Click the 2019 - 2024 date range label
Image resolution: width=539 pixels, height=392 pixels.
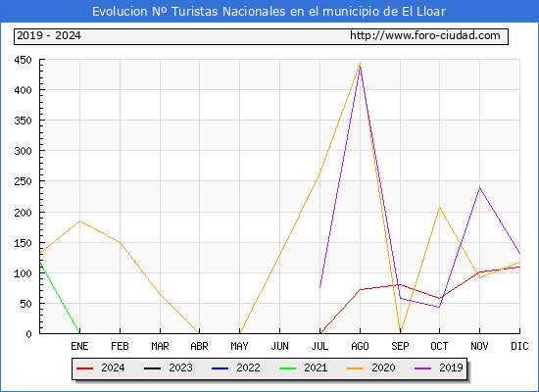click(49, 35)
